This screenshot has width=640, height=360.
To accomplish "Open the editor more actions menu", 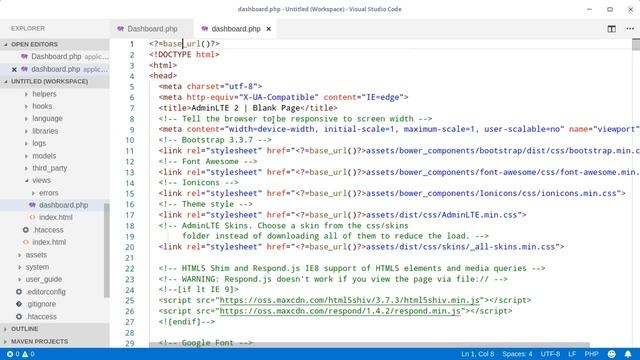I will [630, 29].
